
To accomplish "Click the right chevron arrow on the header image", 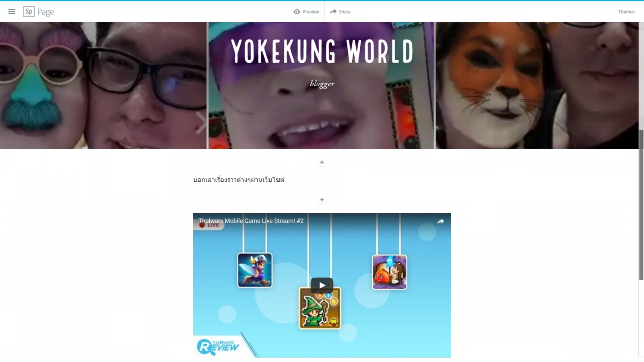I will coord(201,123).
